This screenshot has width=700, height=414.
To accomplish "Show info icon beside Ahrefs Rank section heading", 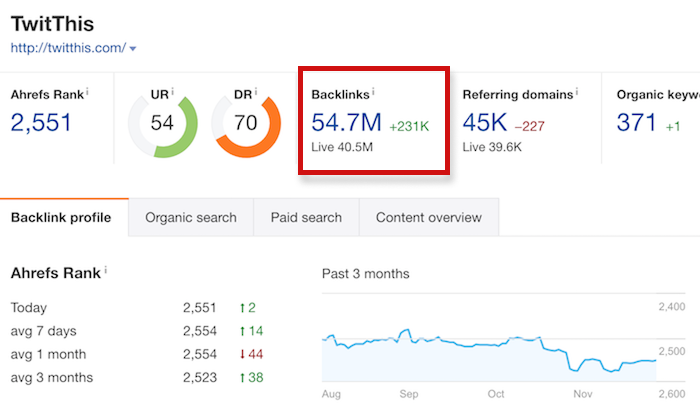I will 105,270.
